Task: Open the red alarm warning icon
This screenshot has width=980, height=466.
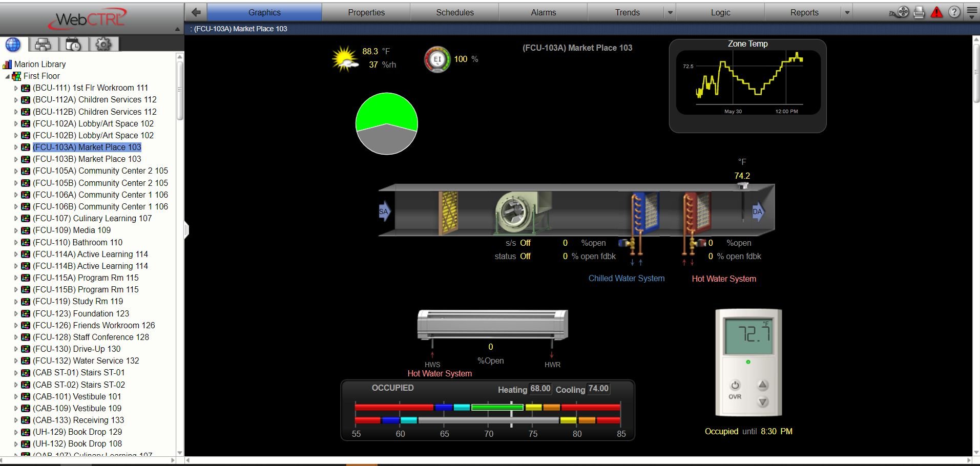Action: (936, 12)
